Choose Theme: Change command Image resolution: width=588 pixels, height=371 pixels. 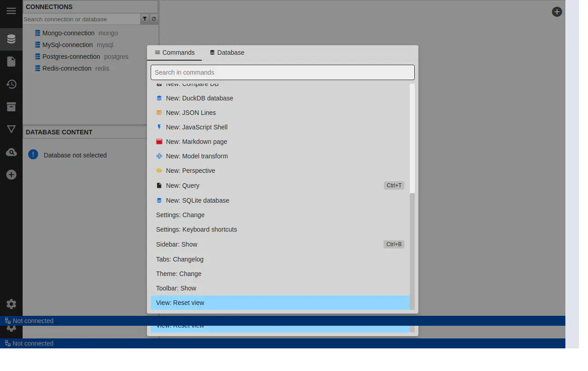point(179,274)
